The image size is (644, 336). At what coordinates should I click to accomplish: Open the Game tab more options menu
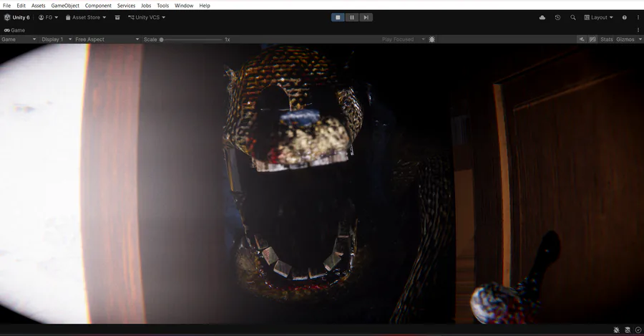coord(638,30)
